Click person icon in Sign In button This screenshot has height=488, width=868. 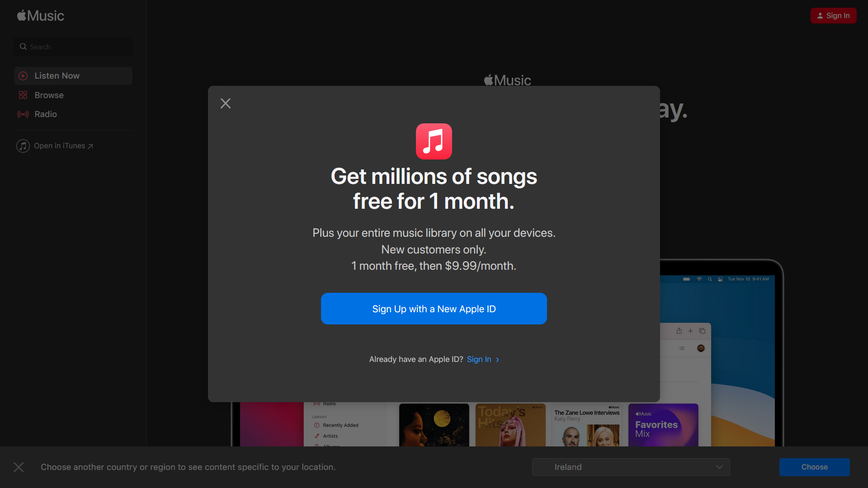(820, 16)
